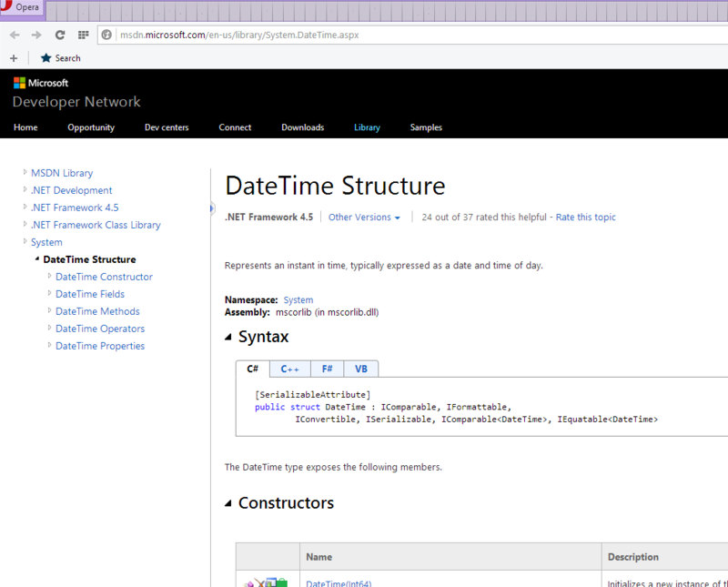
Task: Open the Speed Dial grid icon
Action: tap(83, 35)
